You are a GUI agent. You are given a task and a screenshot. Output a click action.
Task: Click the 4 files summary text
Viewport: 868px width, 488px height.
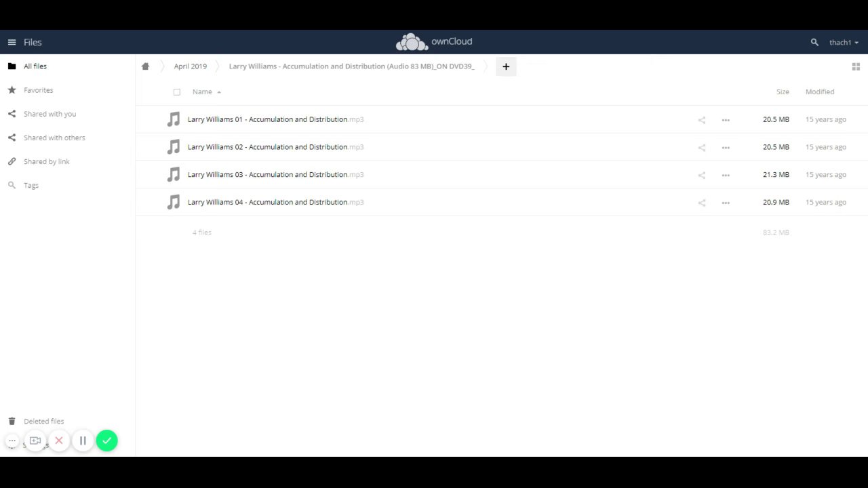[x=202, y=232]
